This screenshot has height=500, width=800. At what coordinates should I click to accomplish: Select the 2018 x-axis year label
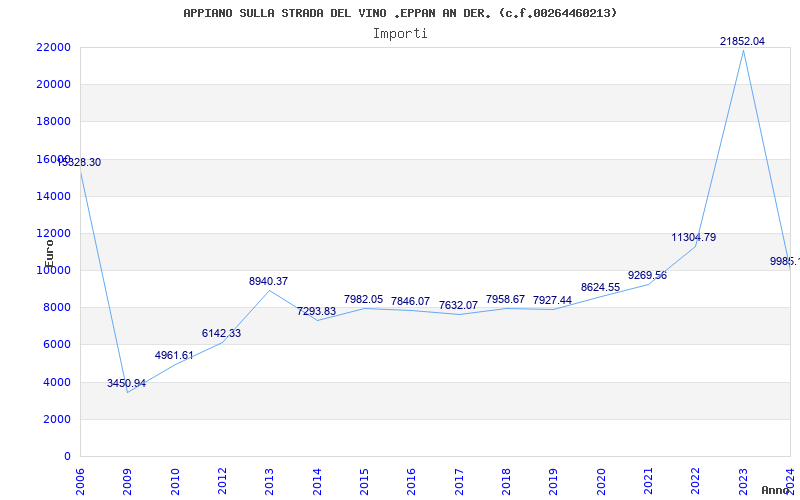506,482
